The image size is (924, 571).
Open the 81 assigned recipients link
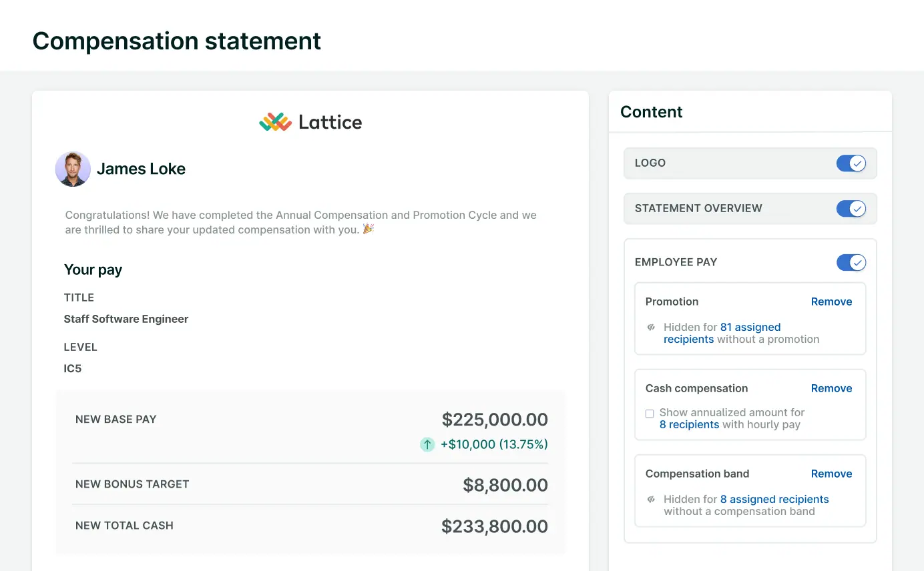pos(750,328)
